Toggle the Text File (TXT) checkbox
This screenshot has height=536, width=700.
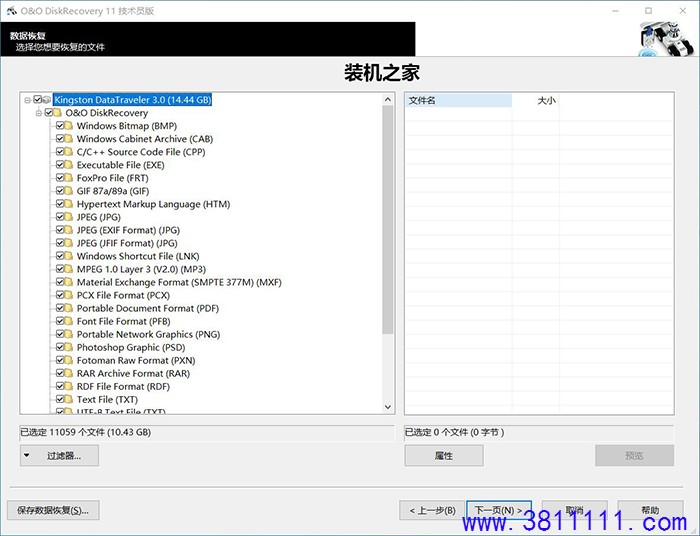(x=60, y=399)
